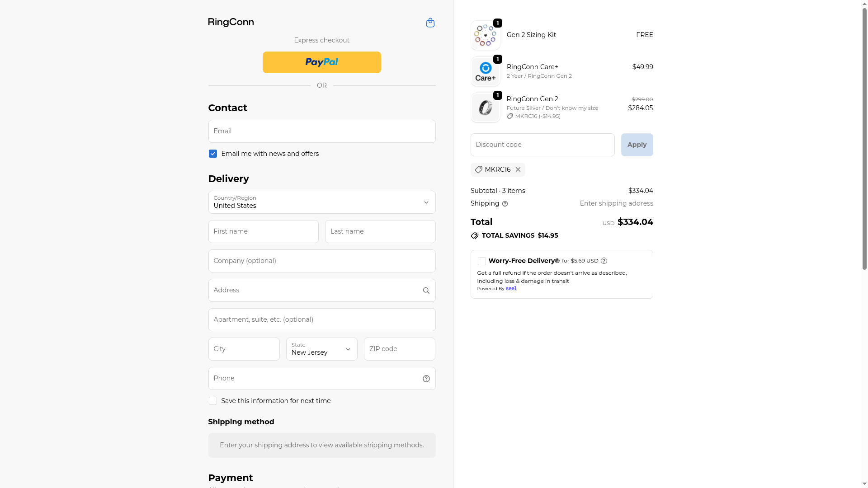Expand the State dropdown
Screen dimensions: 868x488
[321, 349]
